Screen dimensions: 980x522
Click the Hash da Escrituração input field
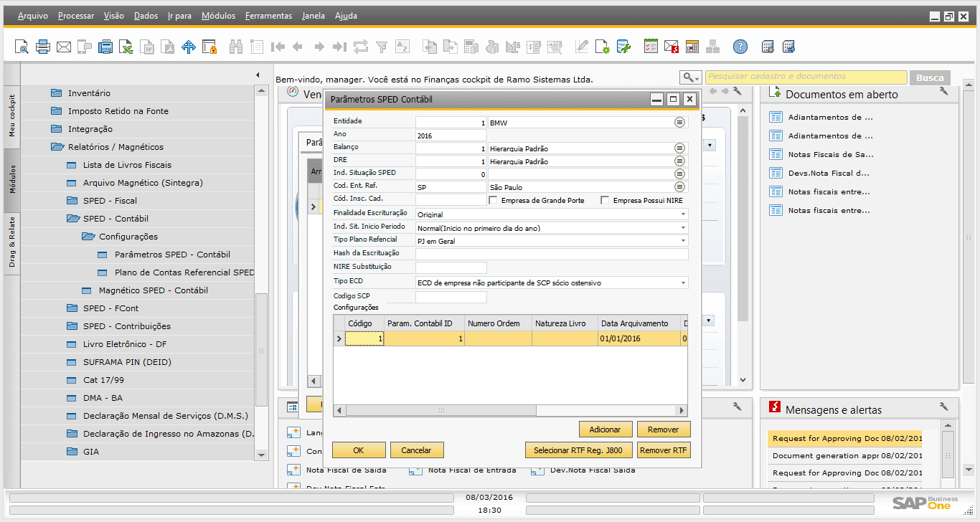tap(551, 254)
